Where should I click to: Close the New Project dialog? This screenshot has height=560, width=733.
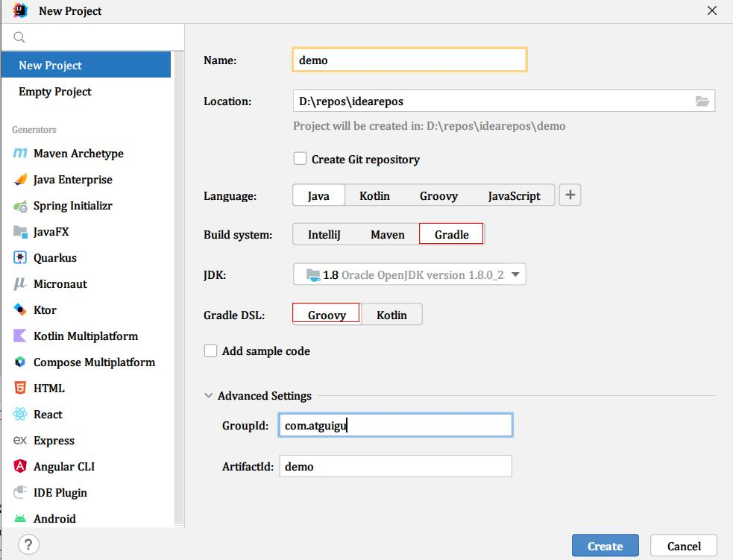click(712, 10)
